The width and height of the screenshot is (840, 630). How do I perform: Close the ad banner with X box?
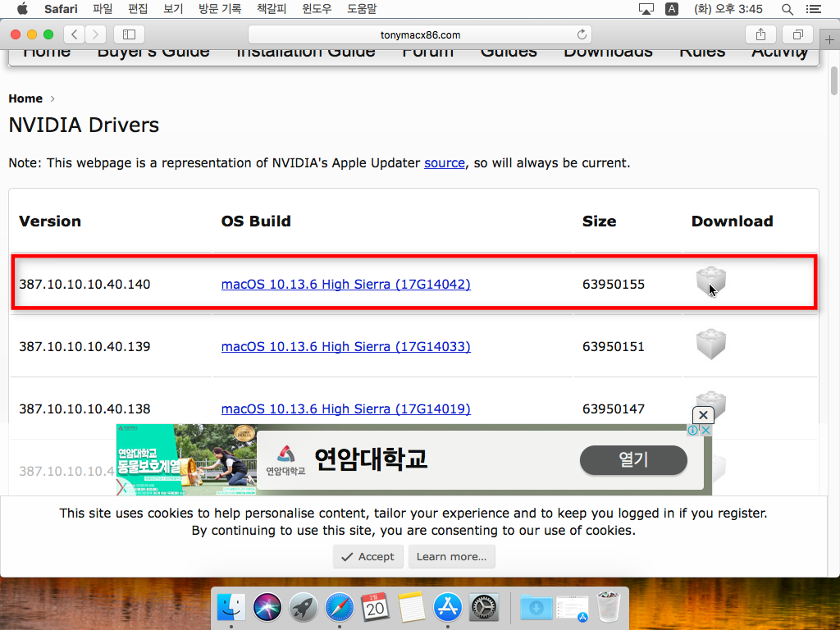point(703,415)
